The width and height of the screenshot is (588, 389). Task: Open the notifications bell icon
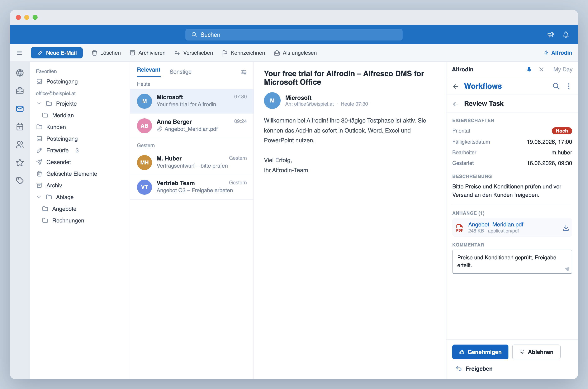[566, 34]
